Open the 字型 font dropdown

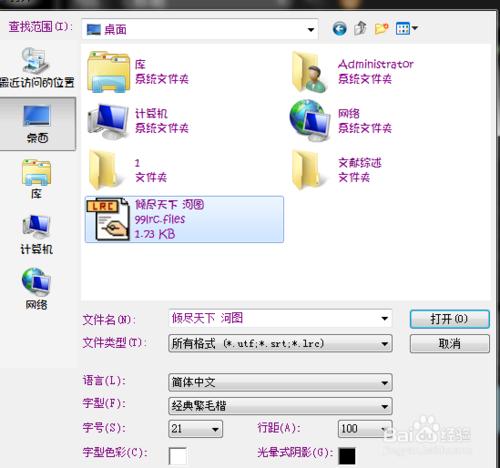pos(280,406)
